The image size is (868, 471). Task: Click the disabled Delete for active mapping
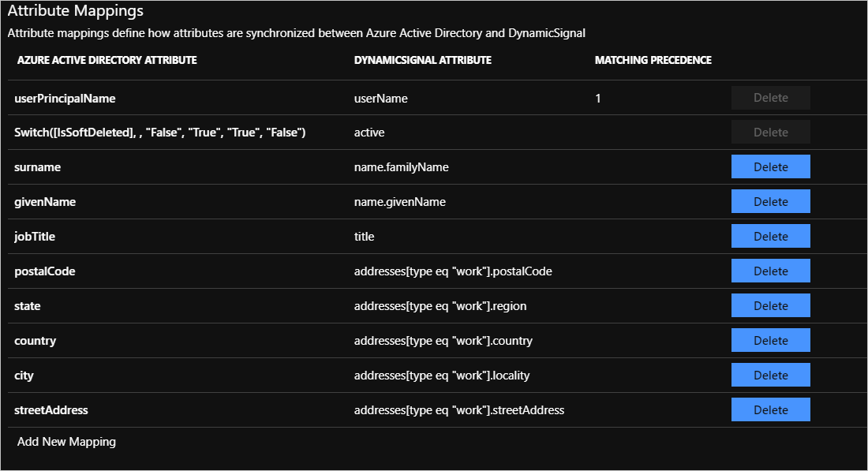tap(771, 133)
